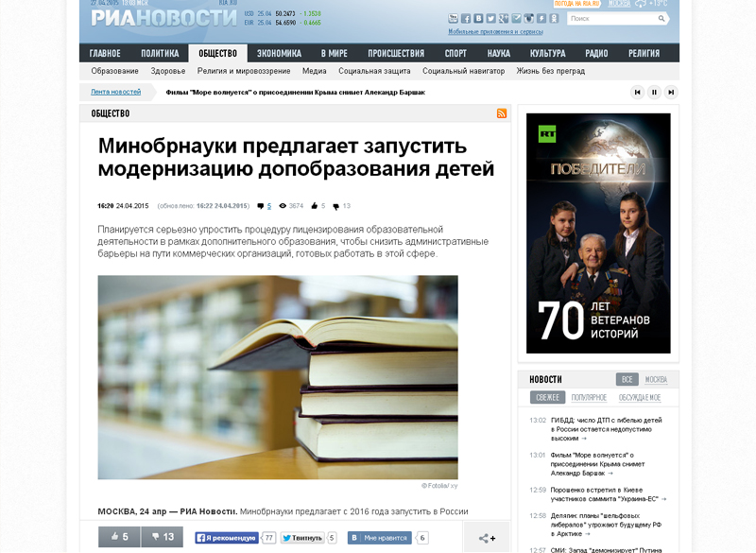Switch to 'Обсуждаемое' news tab
The image size is (756, 553).
tap(640, 398)
